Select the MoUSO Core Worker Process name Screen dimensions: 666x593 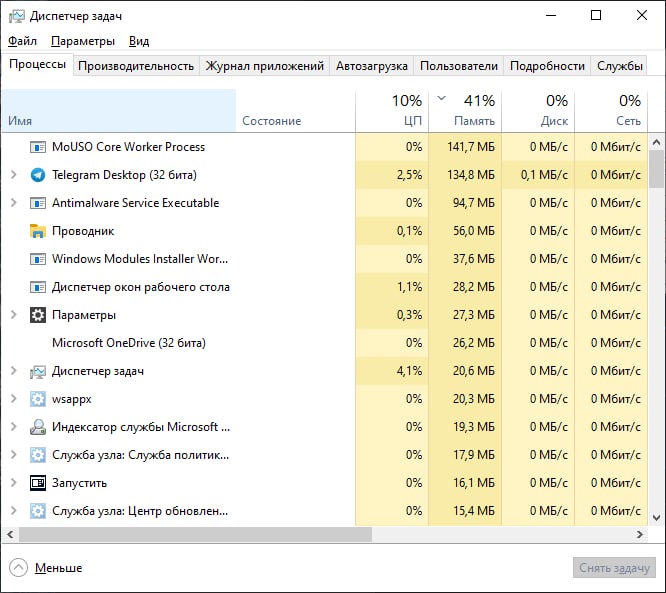click(x=128, y=147)
